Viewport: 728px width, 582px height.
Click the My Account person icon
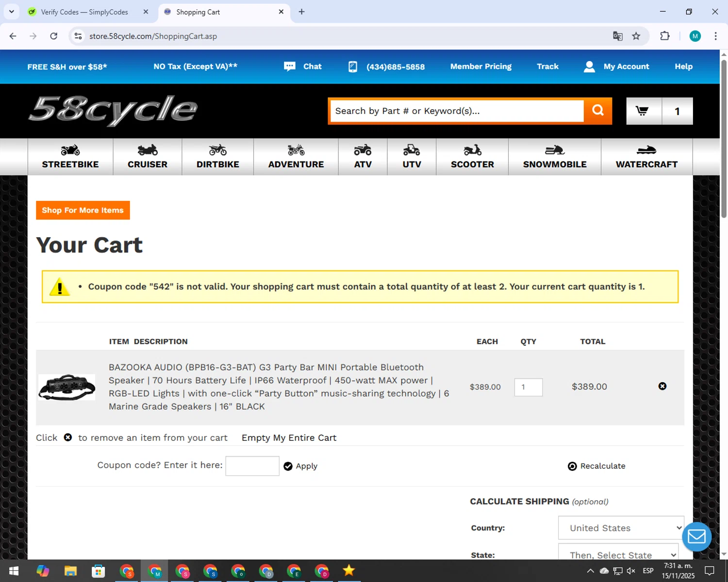(x=589, y=66)
